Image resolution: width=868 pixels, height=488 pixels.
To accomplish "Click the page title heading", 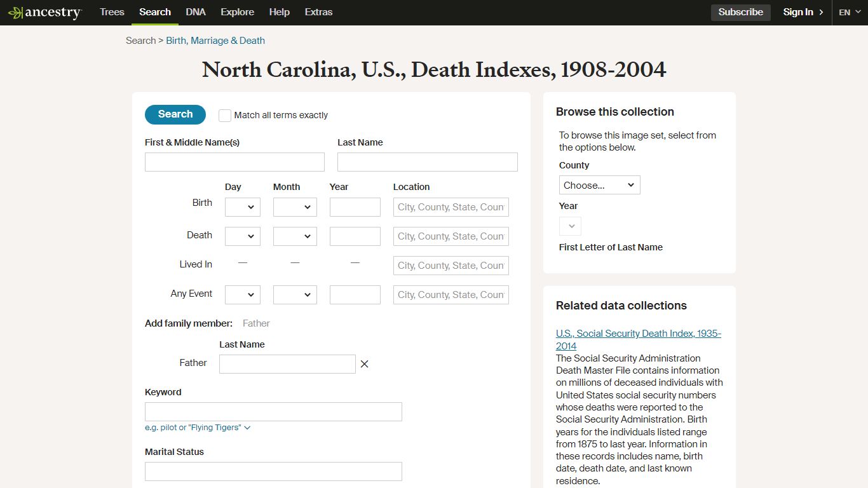I will [434, 70].
